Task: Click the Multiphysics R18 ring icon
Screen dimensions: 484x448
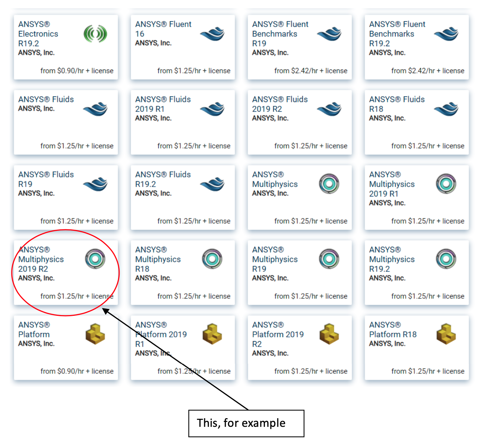Action: tap(212, 259)
